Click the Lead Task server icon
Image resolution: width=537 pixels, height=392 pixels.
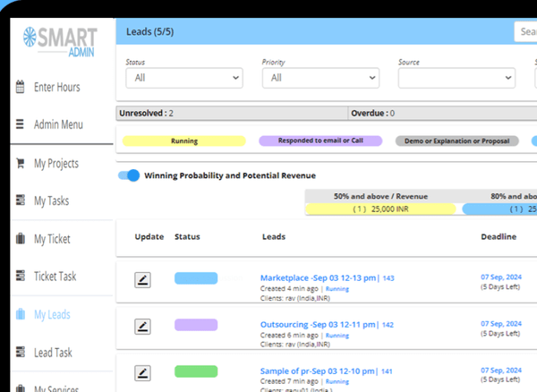(x=21, y=352)
